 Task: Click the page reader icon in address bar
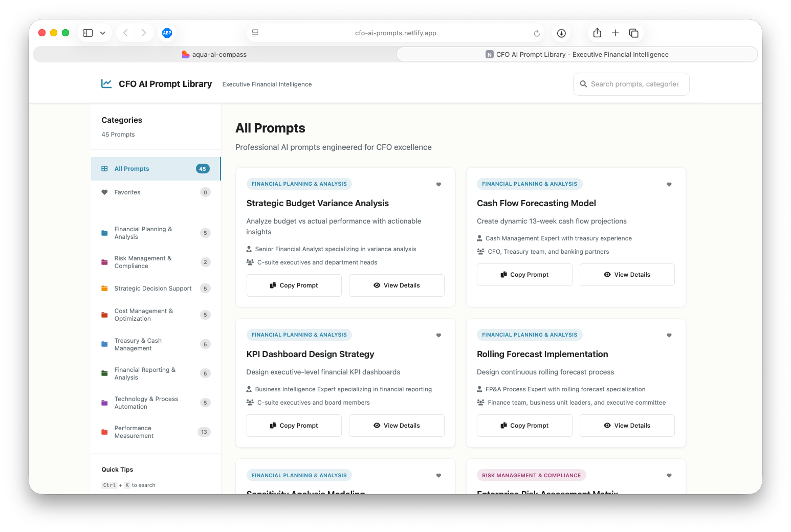pos(255,33)
